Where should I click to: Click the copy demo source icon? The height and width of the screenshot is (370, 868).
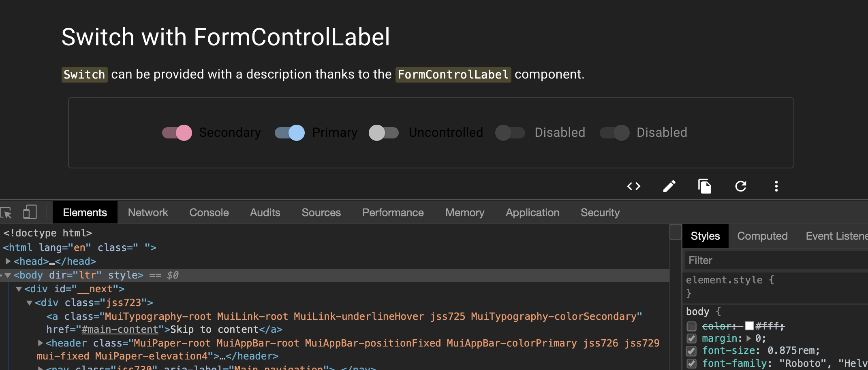click(x=705, y=186)
